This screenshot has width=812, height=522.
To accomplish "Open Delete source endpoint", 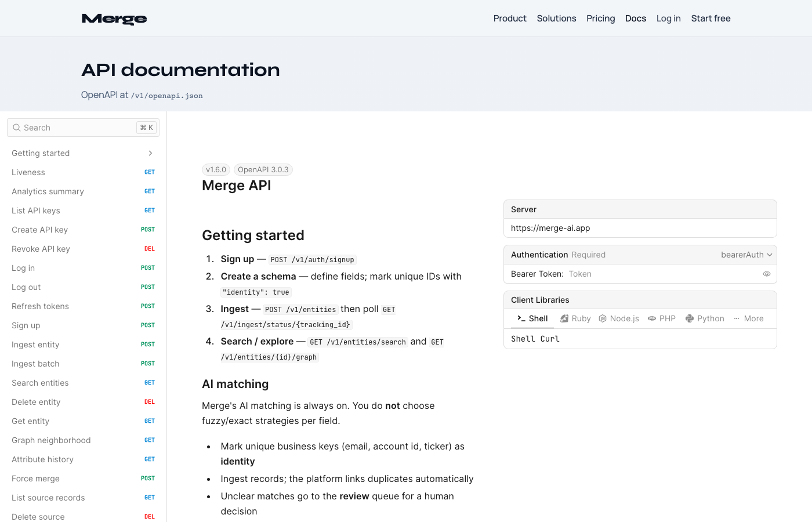I will [x=83, y=516].
